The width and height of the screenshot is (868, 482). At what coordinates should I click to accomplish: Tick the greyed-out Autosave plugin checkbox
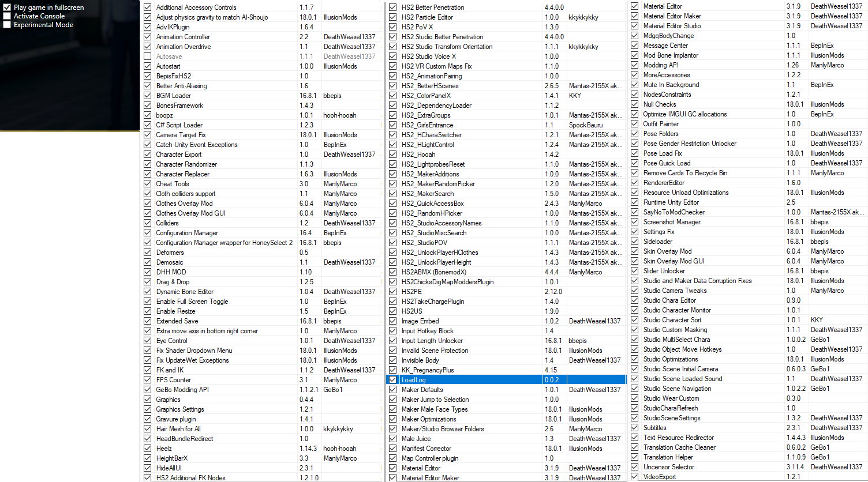(148, 57)
